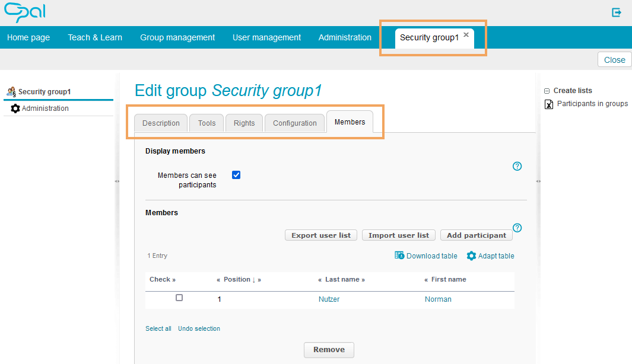The height and width of the screenshot is (364, 632).
Task: Collapse the left sidebar panel handle
Action: click(x=117, y=181)
